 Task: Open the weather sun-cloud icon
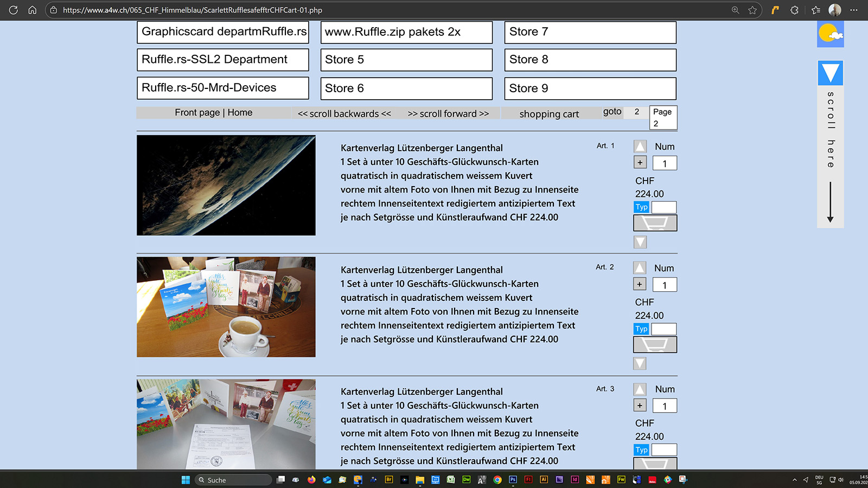[830, 34]
